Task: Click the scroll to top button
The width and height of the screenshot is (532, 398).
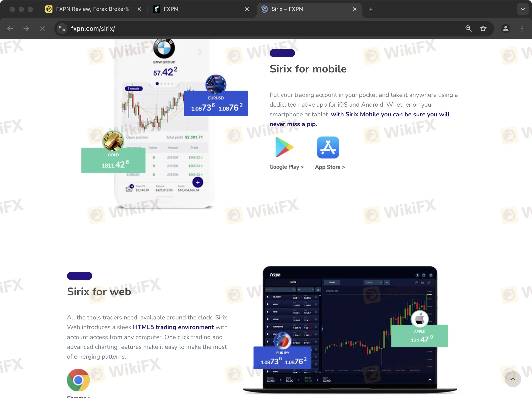Action: pos(513,379)
